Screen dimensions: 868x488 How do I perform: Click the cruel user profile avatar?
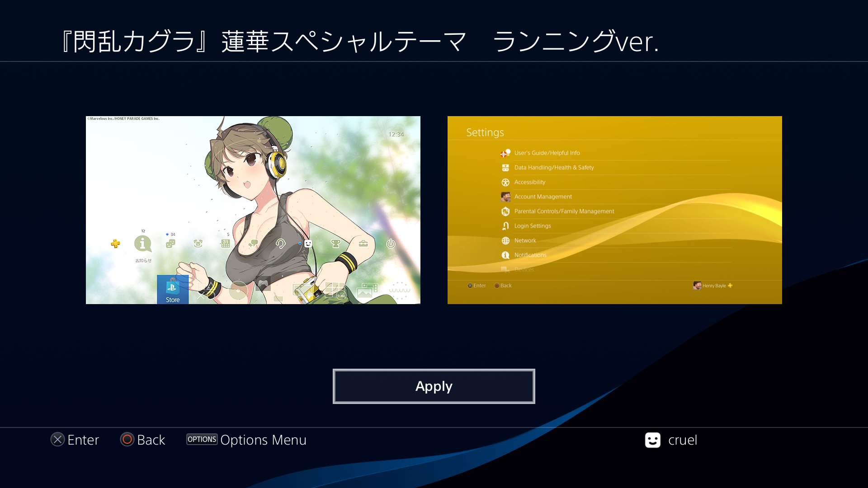(652, 440)
